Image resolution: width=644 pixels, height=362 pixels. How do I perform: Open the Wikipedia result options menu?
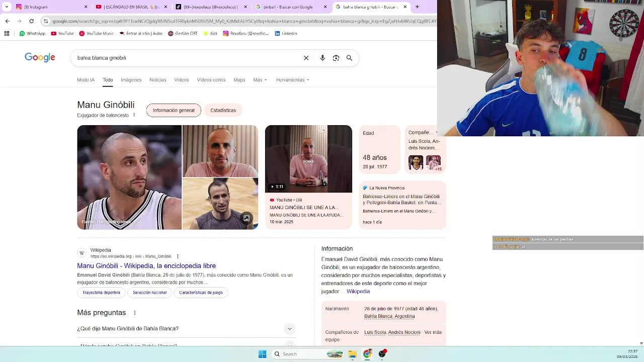point(178,256)
